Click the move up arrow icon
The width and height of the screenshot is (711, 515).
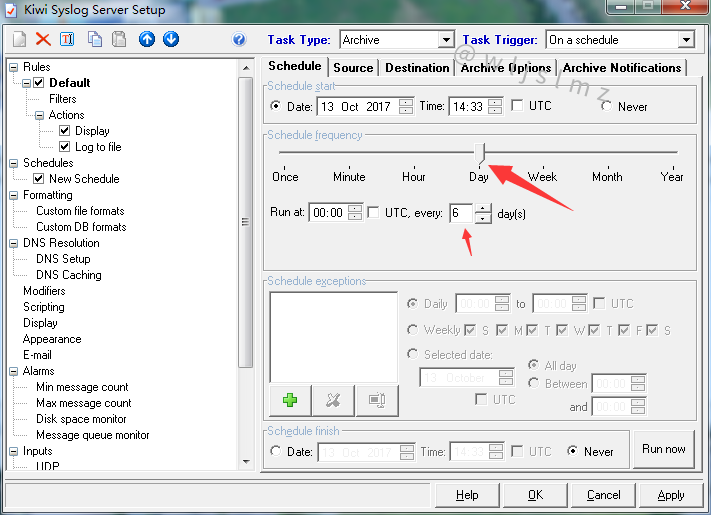point(147,40)
